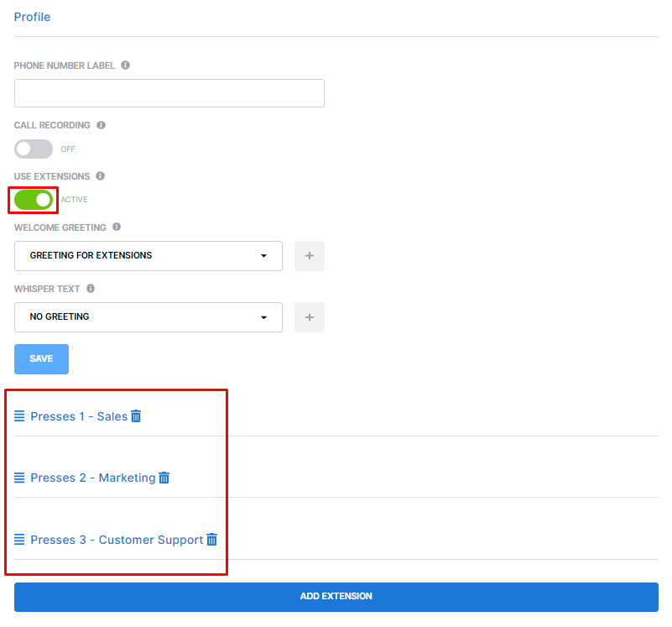Add a new welcome greeting with plus button
Screen dimensions: 672x627
pyautogui.click(x=310, y=256)
